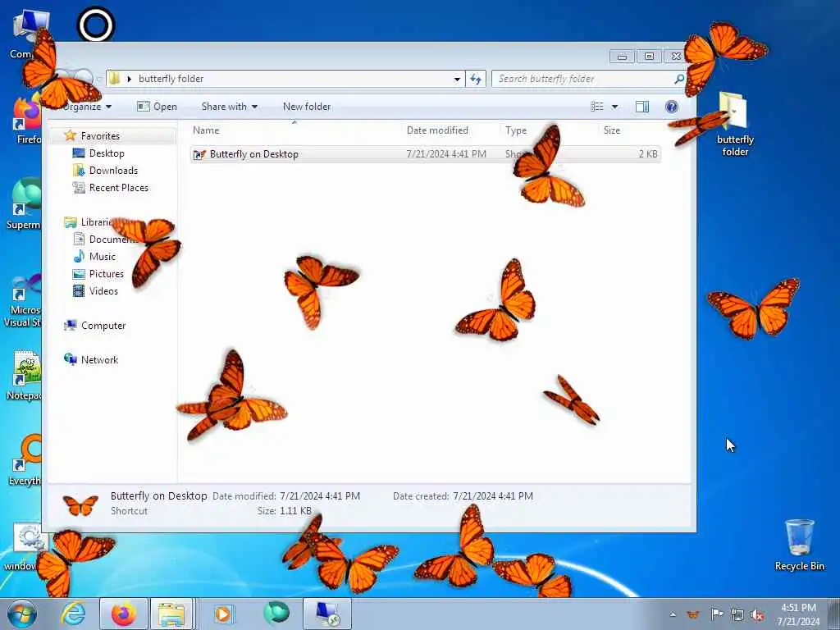Click the butterfly thumbnail in details pane

coord(80,504)
